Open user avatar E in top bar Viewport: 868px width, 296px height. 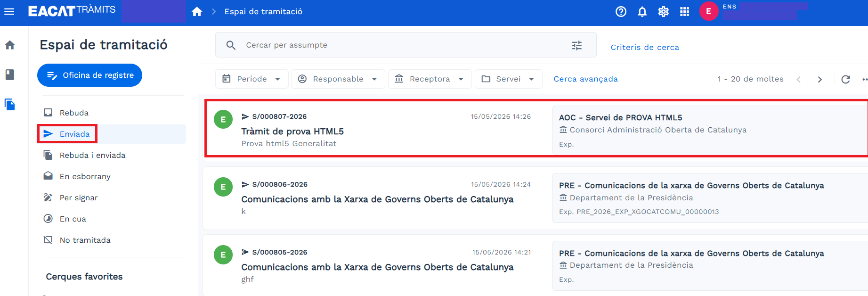pyautogui.click(x=708, y=11)
